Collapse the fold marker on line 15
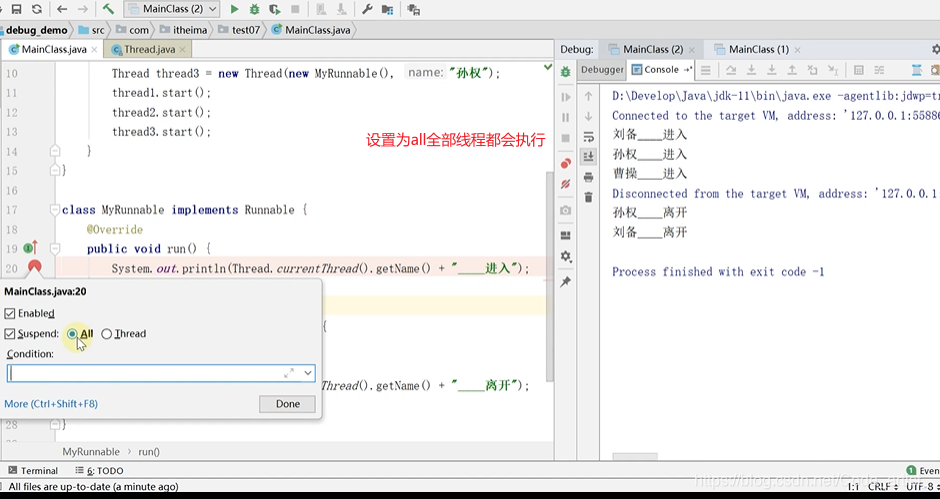The width and height of the screenshot is (940, 499). tap(55, 170)
